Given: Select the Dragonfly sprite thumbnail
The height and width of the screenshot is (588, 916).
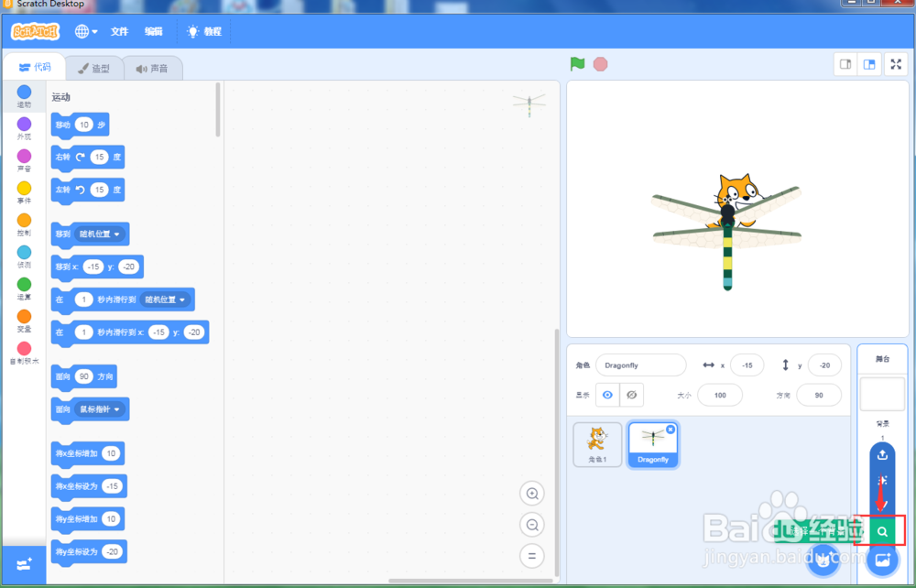Looking at the screenshot, I should click(x=652, y=445).
